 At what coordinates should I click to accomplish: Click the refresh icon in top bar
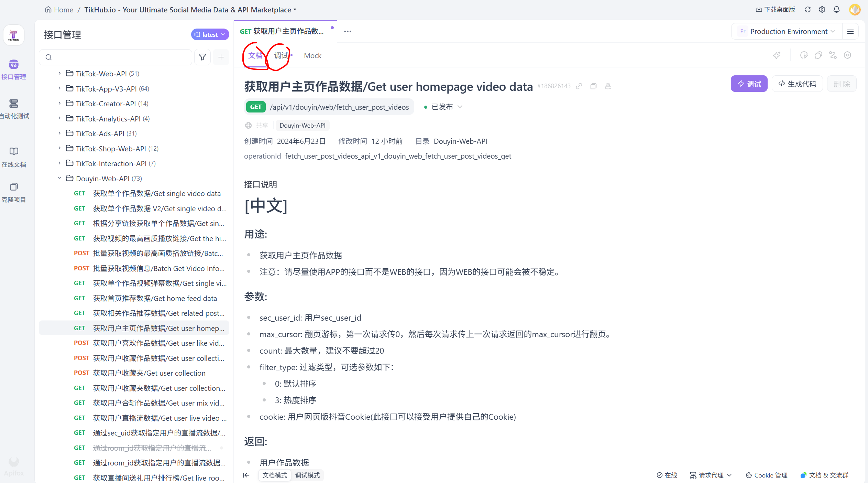coord(807,10)
